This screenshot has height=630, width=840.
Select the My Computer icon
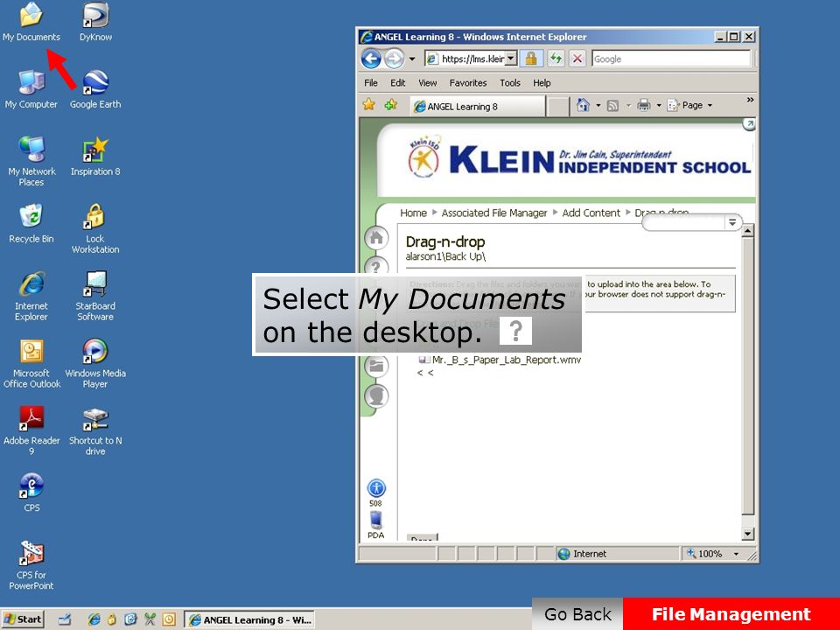tap(31, 89)
